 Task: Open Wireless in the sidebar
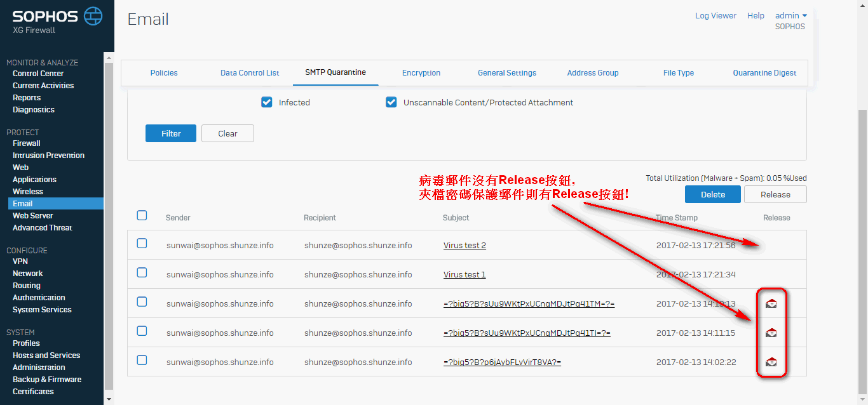click(x=28, y=192)
